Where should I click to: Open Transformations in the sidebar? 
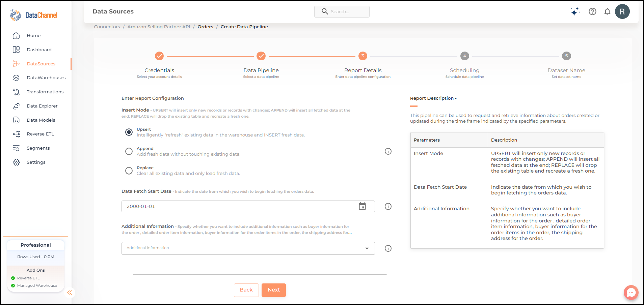coord(45,92)
